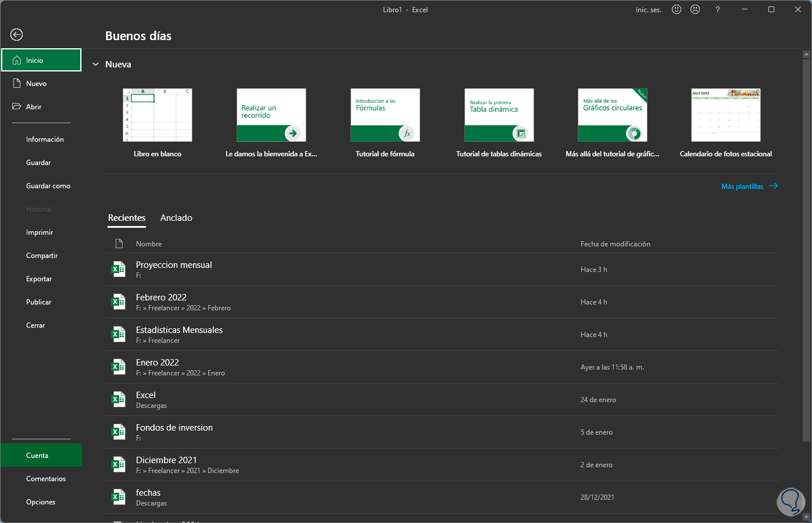Click Inic. ses. to sign in
812x523 pixels.
coord(649,10)
